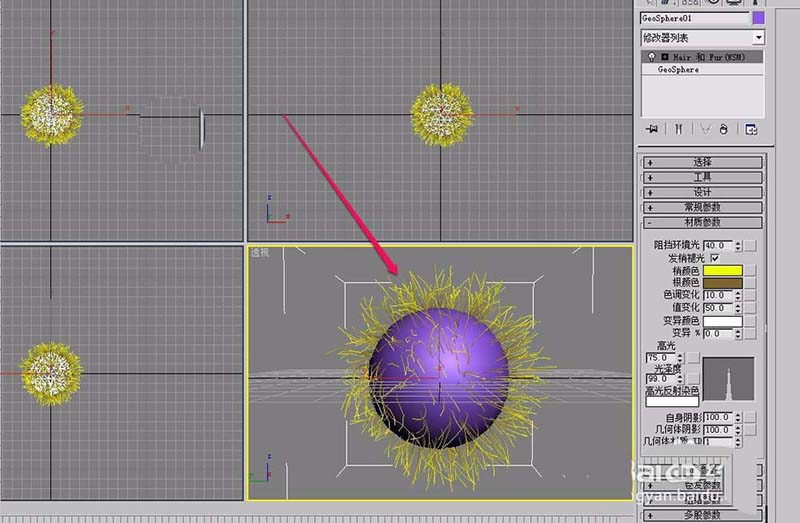Viewport: 800px width, 523px height.
Task: Click black square icon beside Hair 和 Fur
Action: pyautogui.click(x=665, y=57)
